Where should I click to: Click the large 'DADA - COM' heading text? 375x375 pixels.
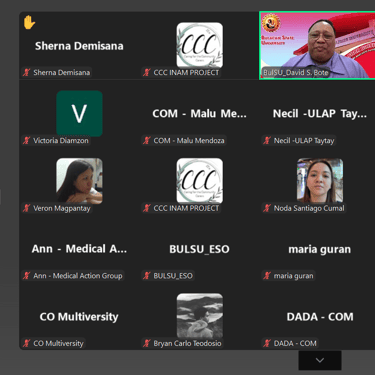[320, 317]
